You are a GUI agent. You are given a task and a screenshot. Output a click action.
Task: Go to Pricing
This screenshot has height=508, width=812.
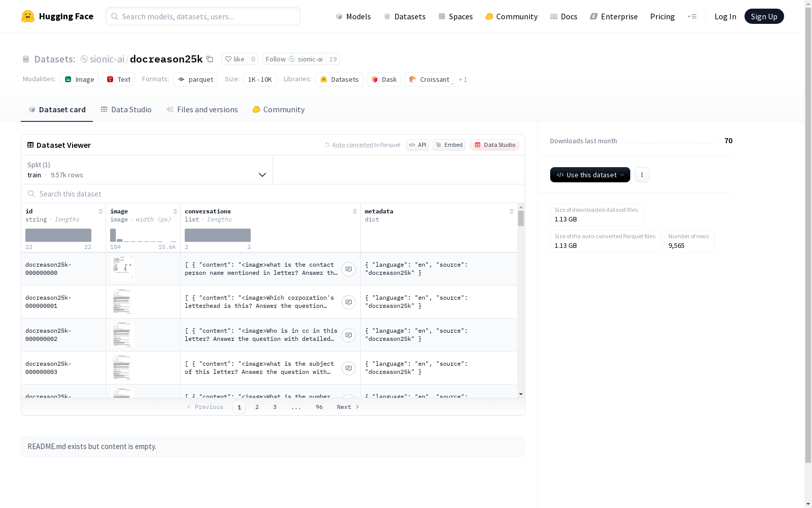[662, 16]
